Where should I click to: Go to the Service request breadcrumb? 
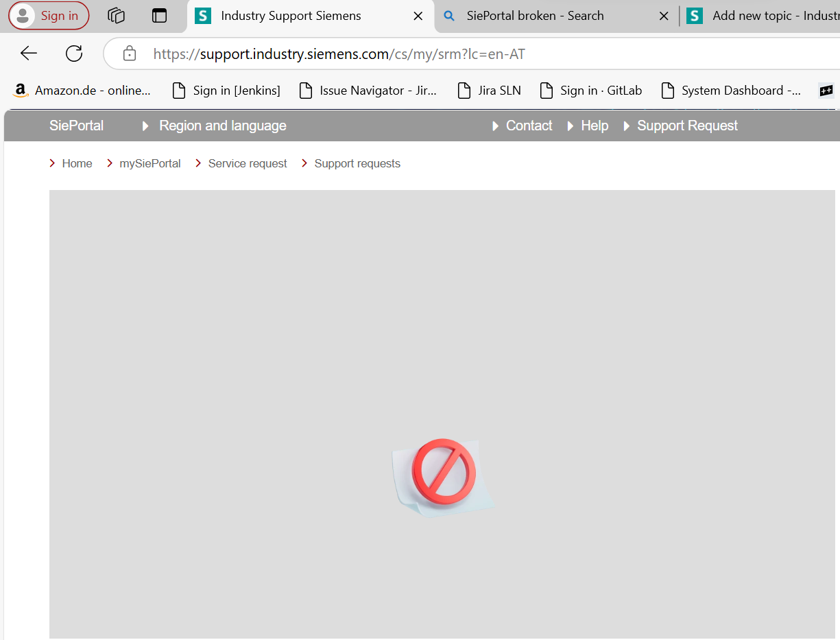pyautogui.click(x=248, y=163)
